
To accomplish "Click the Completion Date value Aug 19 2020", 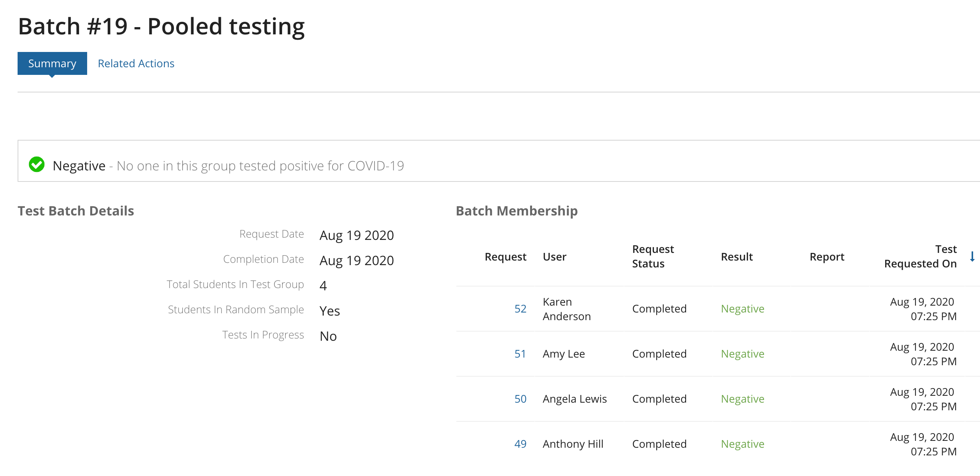I will (357, 261).
